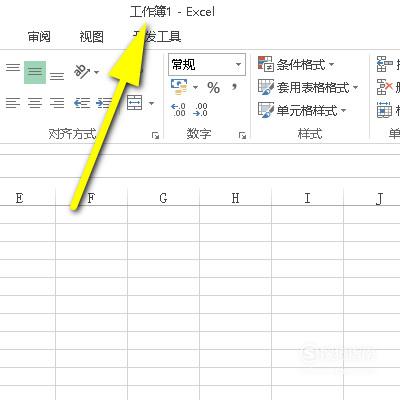Open alignment settings dialog launcher

pyautogui.click(x=155, y=135)
